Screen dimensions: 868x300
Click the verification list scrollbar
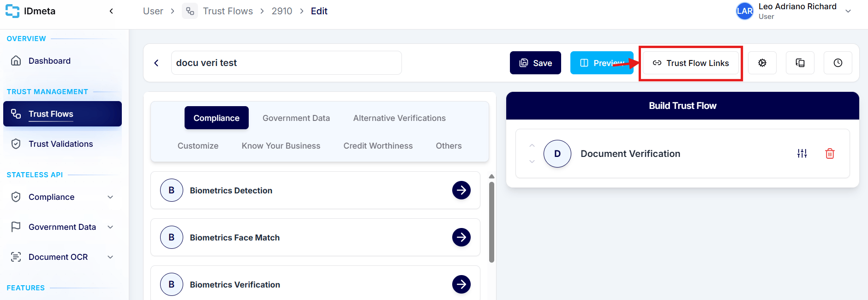[x=491, y=222]
